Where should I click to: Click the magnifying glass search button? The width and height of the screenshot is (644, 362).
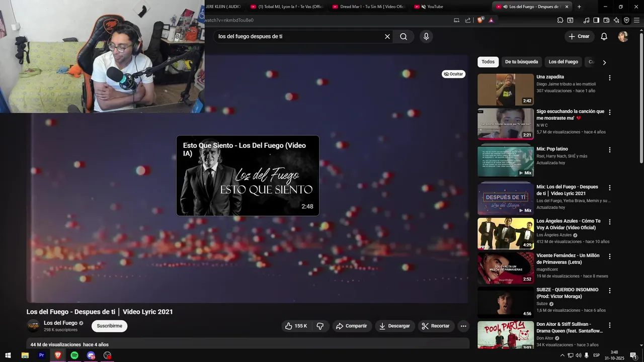click(404, 36)
